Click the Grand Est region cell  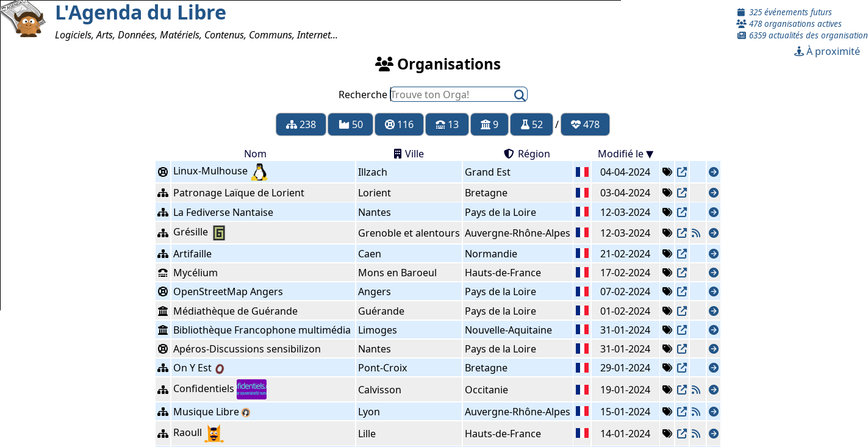(517, 172)
